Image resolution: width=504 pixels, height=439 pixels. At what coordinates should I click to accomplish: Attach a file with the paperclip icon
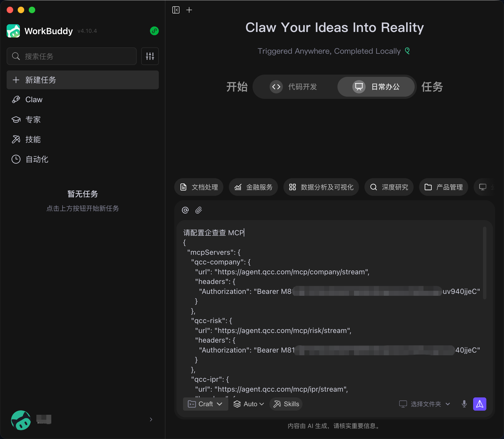pos(199,210)
